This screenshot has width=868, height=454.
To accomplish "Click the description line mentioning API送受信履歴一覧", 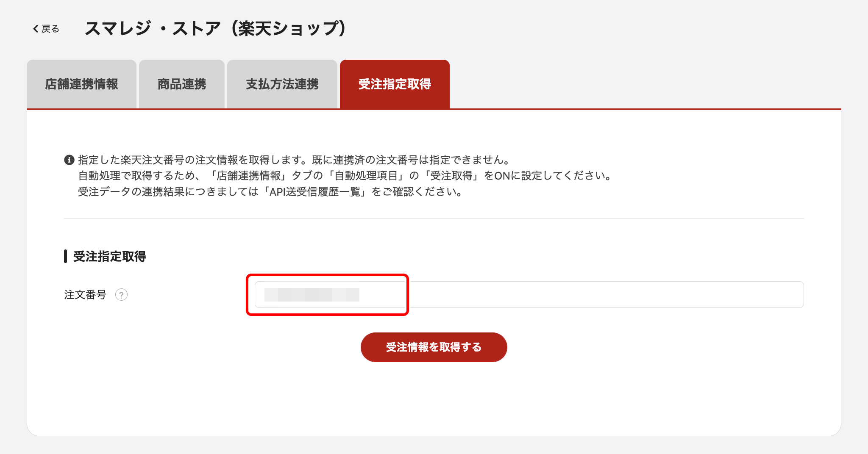I will coord(270,192).
